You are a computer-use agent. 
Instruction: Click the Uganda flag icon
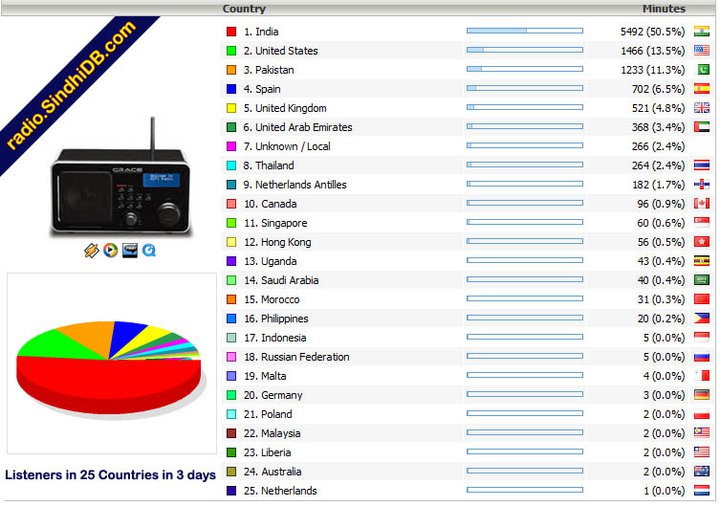[x=702, y=261]
